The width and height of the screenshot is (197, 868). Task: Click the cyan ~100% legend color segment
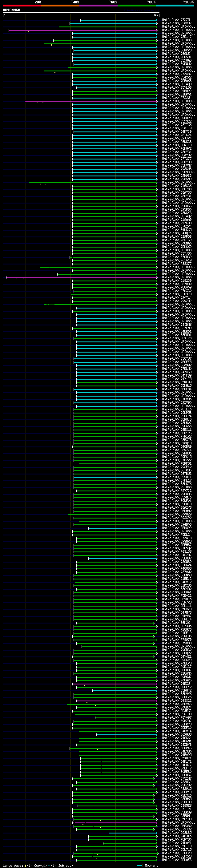pos(175,6)
